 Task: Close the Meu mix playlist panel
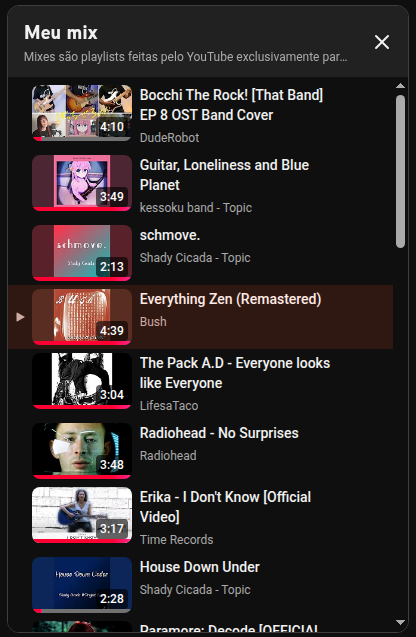tap(381, 42)
